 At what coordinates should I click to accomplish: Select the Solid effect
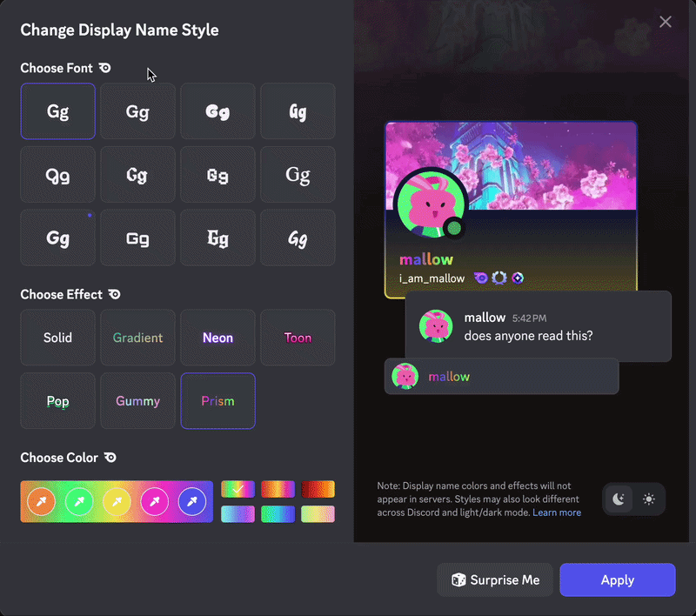click(x=57, y=338)
